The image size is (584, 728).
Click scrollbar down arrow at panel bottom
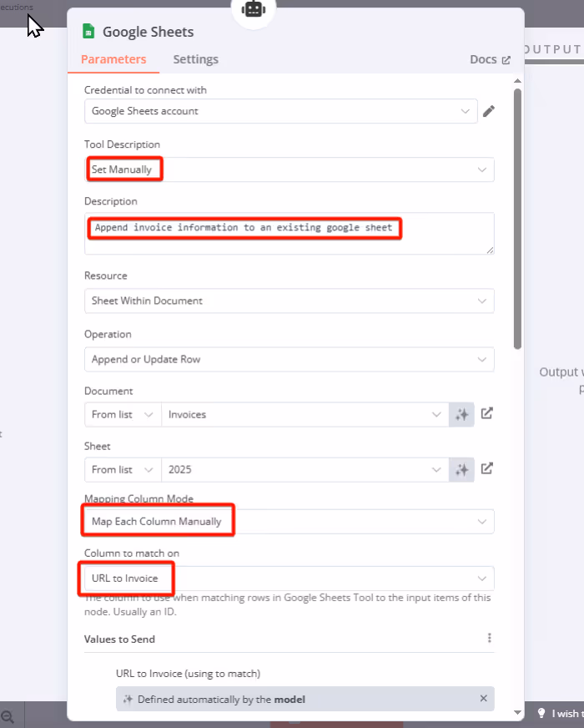pos(517,713)
